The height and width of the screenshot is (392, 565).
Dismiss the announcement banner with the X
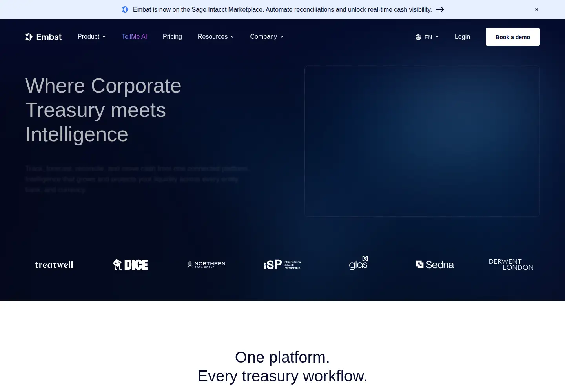(537, 9)
